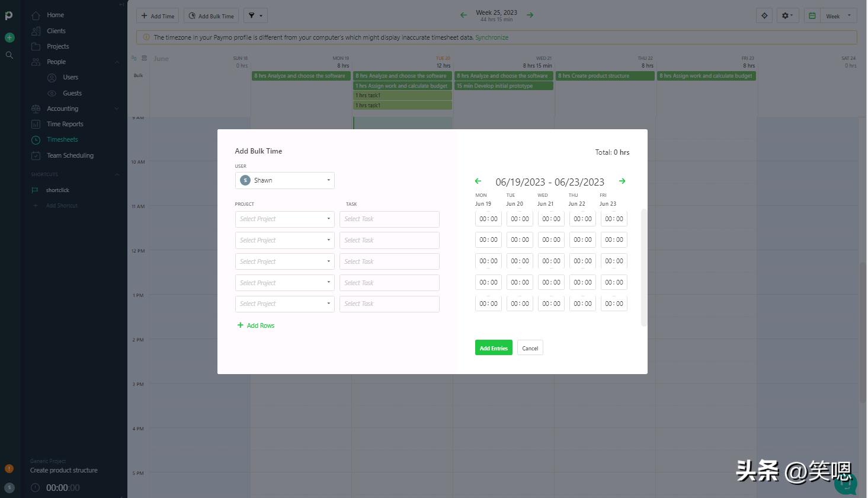Viewport: 868px width, 498px height.
Task: Click the Monday time field in first row
Action: click(488, 219)
